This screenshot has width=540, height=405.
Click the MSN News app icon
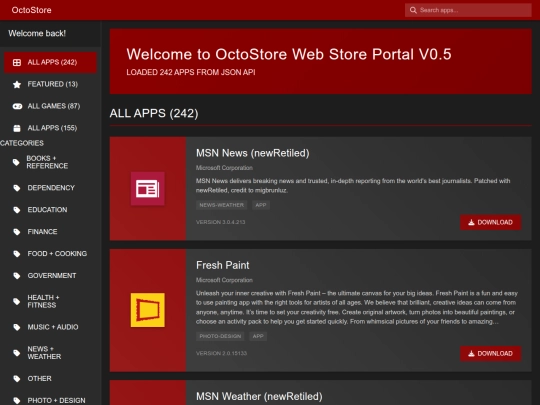[148, 188]
